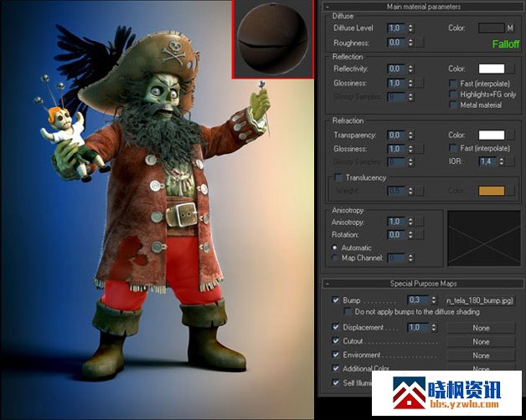Select the Map Channel radio button

(x=334, y=258)
